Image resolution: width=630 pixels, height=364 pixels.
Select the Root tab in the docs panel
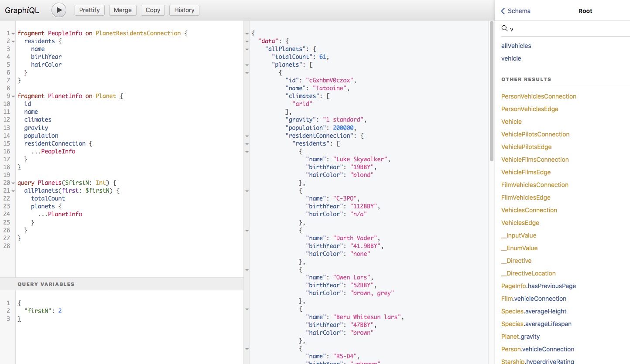585,11
